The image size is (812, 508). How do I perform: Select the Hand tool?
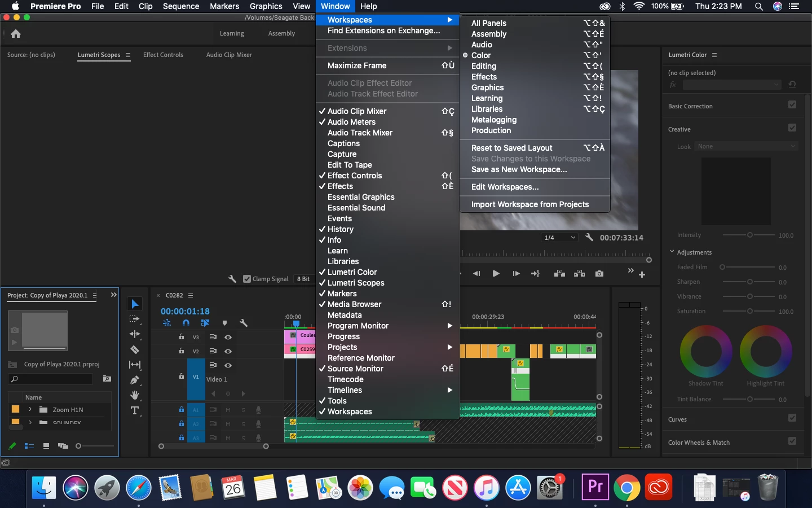[135, 395]
